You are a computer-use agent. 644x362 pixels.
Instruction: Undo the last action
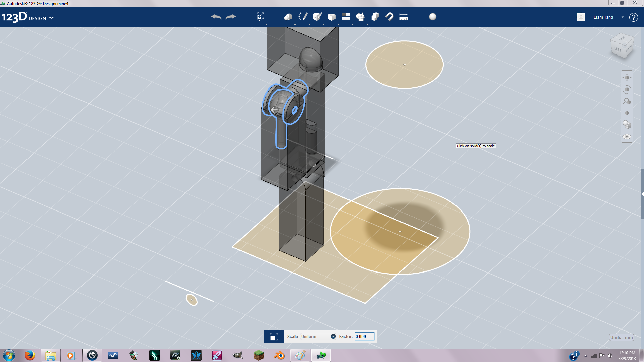216,17
